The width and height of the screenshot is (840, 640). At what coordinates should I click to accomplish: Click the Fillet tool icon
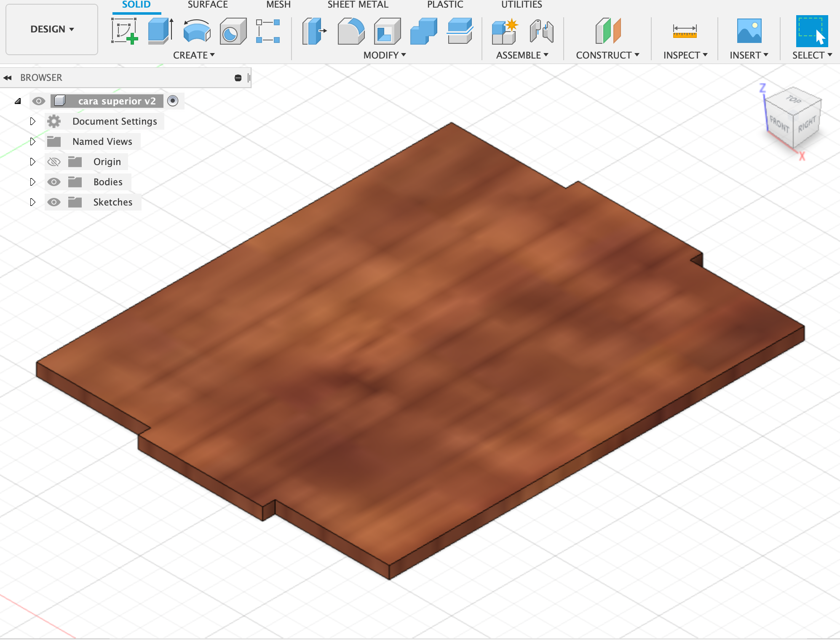[350, 31]
